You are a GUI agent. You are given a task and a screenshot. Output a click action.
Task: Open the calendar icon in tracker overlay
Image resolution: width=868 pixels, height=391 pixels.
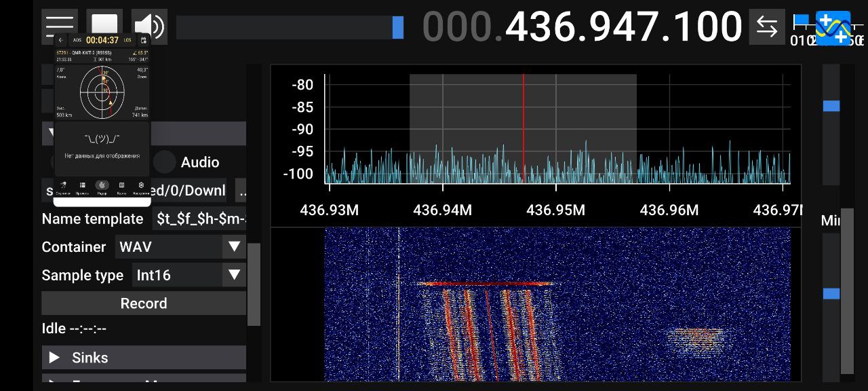[144, 41]
